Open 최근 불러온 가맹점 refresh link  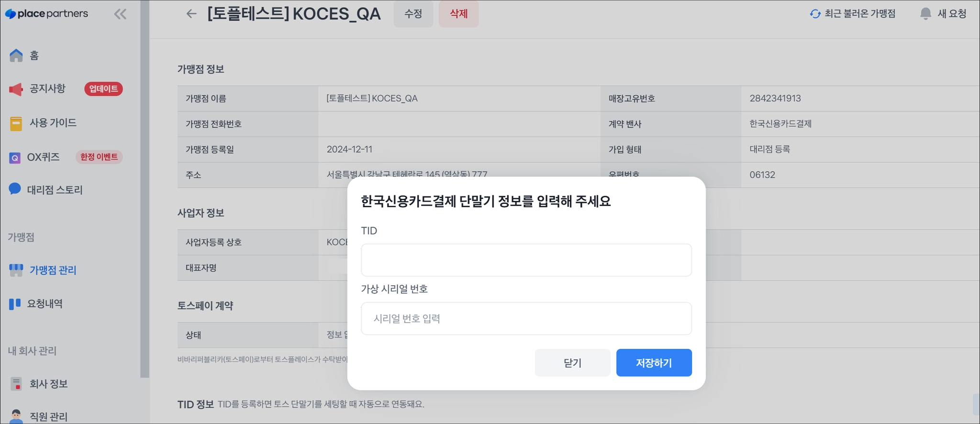pyautogui.click(x=853, y=14)
